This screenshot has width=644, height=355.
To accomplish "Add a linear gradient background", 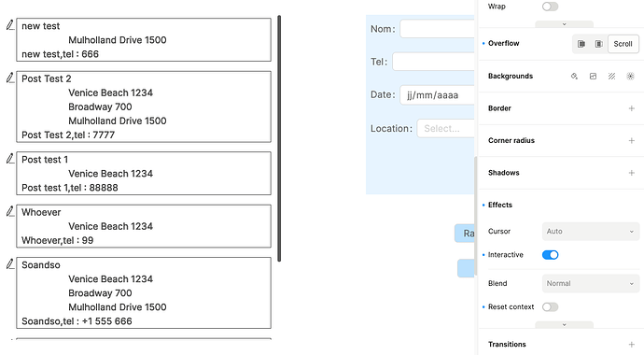I will [x=611, y=76].
